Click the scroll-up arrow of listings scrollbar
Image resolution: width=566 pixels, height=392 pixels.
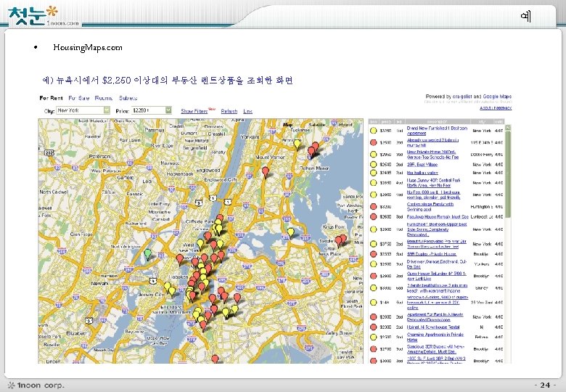508,128
